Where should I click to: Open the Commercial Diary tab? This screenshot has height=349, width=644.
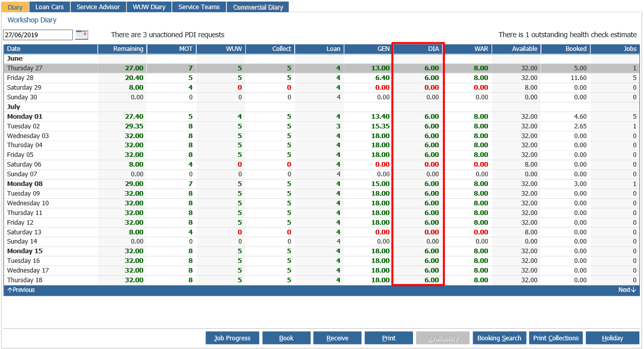coord(258,7)
